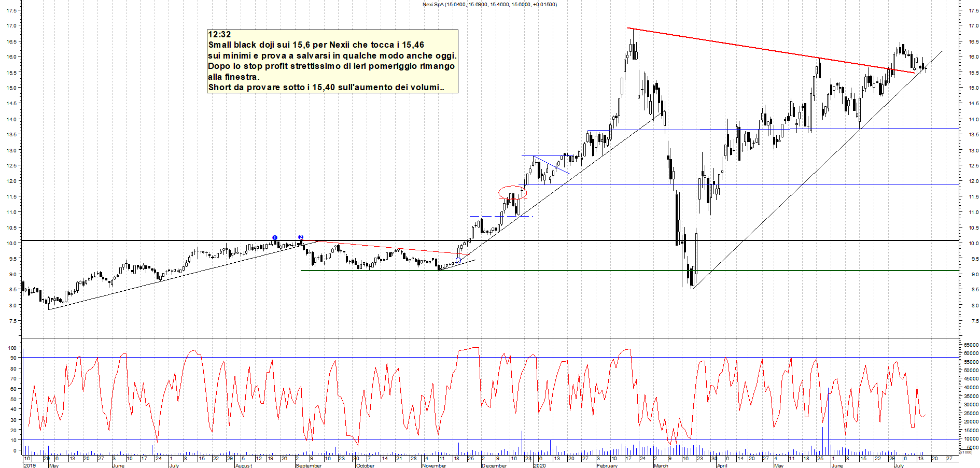Screen dimensions: 980x468
Task: Click the 7.5 price label on left axis
Action: (x=12, y=321)
